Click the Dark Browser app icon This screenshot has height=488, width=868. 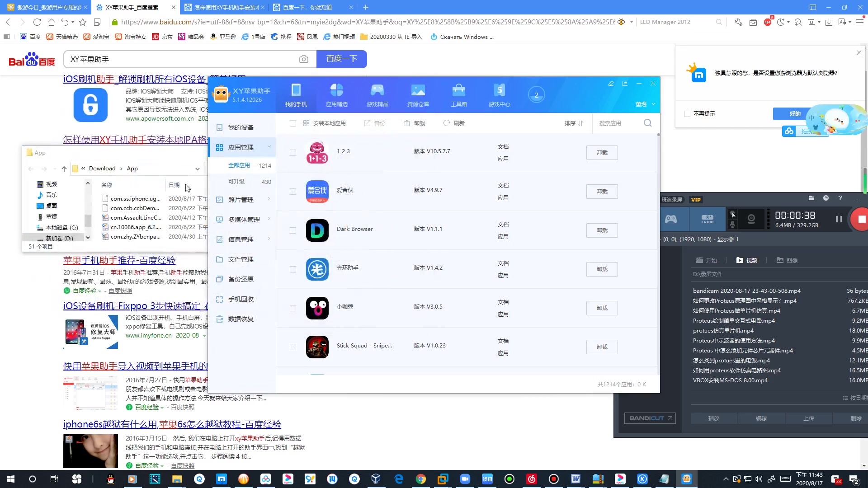[x=317, y=230]
